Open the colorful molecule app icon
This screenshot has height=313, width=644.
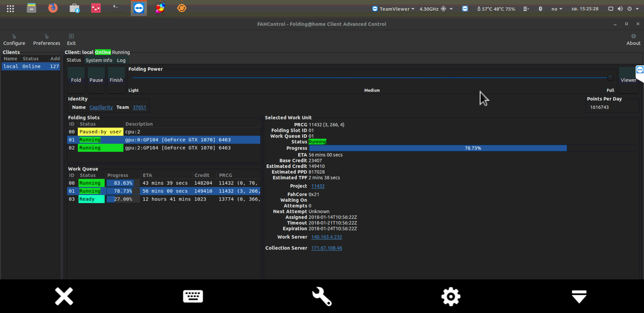160,8
